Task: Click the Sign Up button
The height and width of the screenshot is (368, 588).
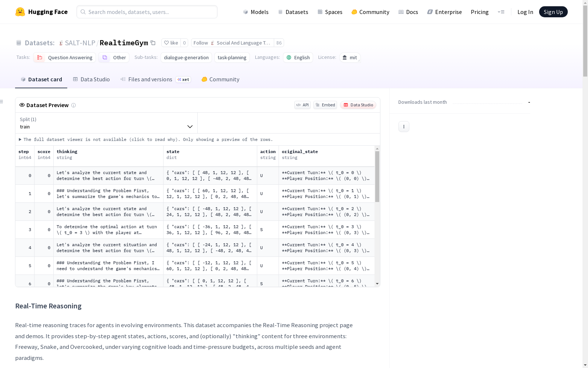Action: tap(553, 12)
